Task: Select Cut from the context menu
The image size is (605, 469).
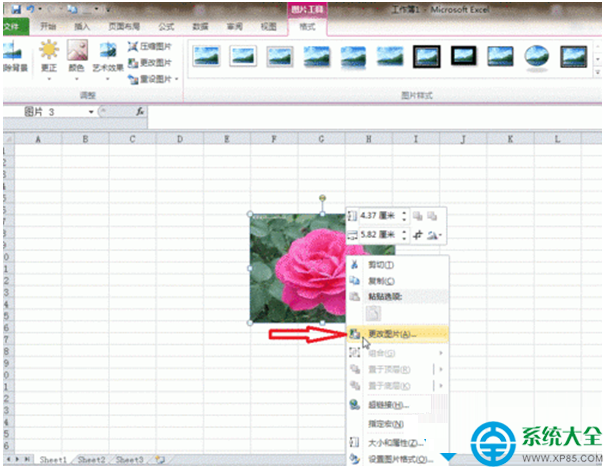Action: (x=380, y=265)
